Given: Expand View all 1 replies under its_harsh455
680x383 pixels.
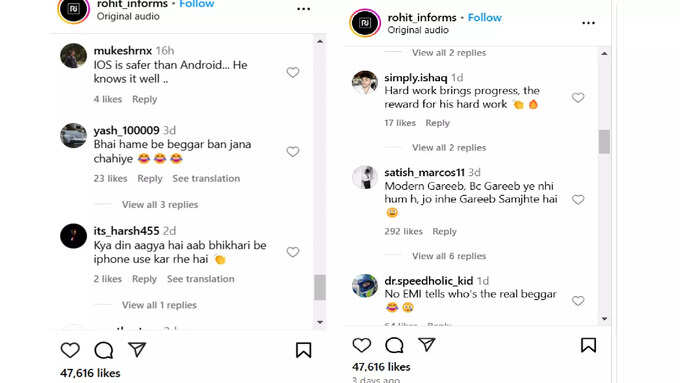Looking at the screenshot, I should pos(159,305).
